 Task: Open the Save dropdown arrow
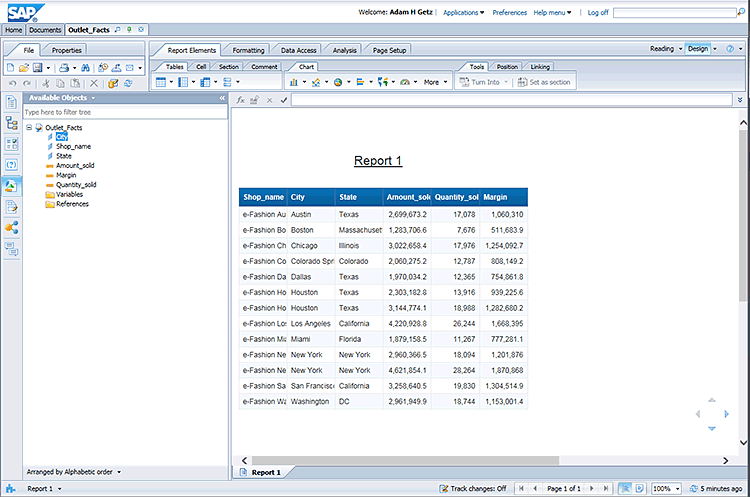[48, 68]
